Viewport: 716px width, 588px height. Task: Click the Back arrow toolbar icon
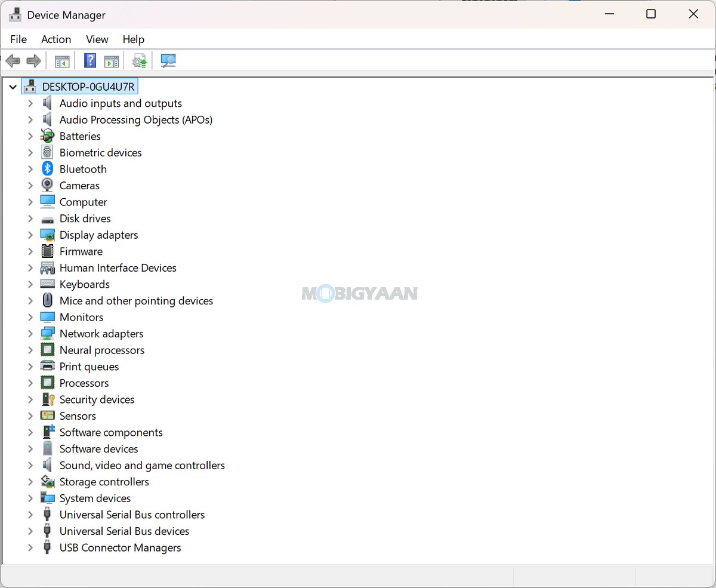(x=13, y=61)
